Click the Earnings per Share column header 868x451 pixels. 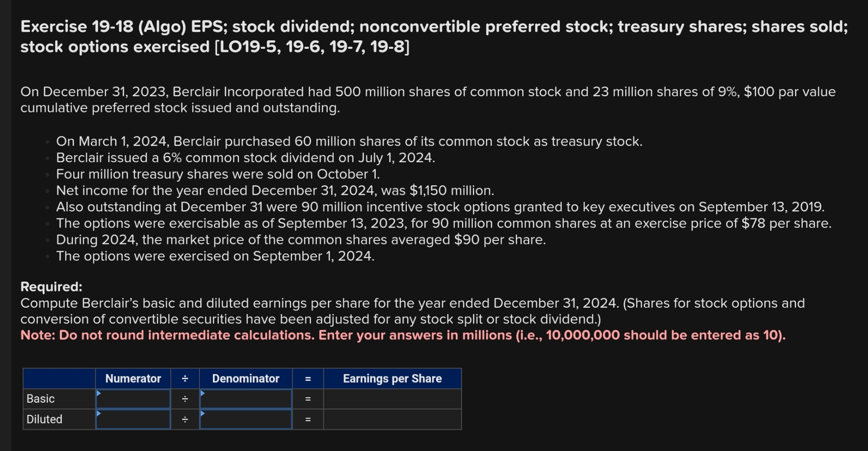click(392, 379)
